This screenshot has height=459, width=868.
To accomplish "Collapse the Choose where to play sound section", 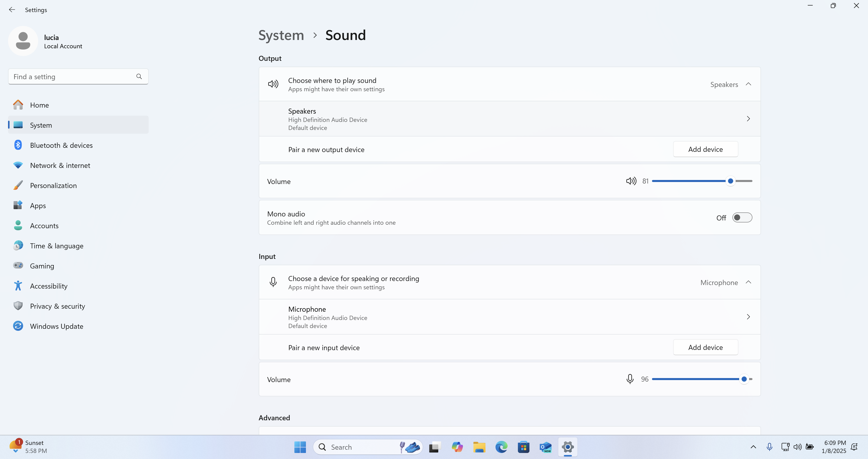I will point(748,84).
